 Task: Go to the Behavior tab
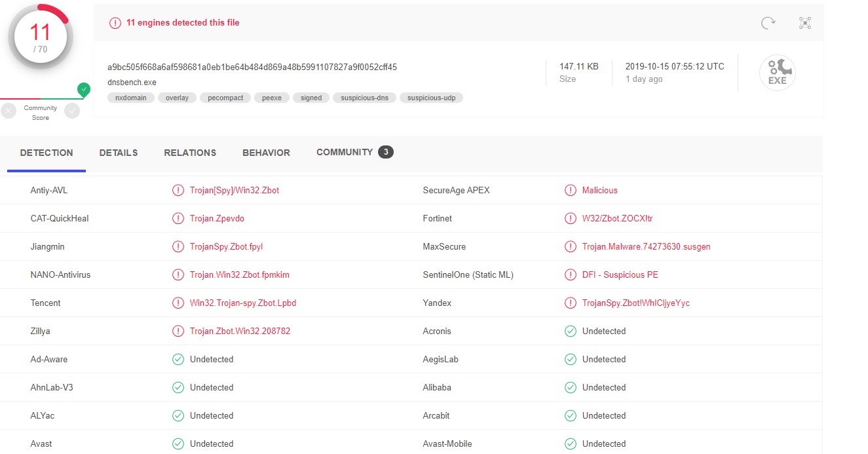(266, 153)
